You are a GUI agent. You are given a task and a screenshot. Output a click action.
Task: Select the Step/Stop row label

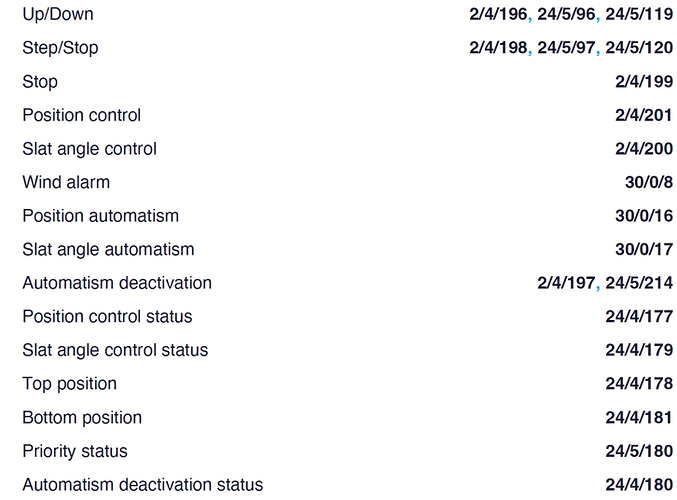(x=60, y=48)
